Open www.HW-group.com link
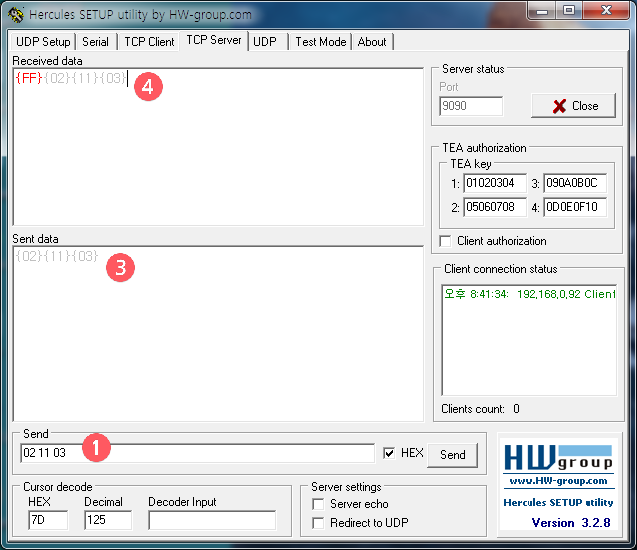Screen dimensions: 637x550 (558, 481)
